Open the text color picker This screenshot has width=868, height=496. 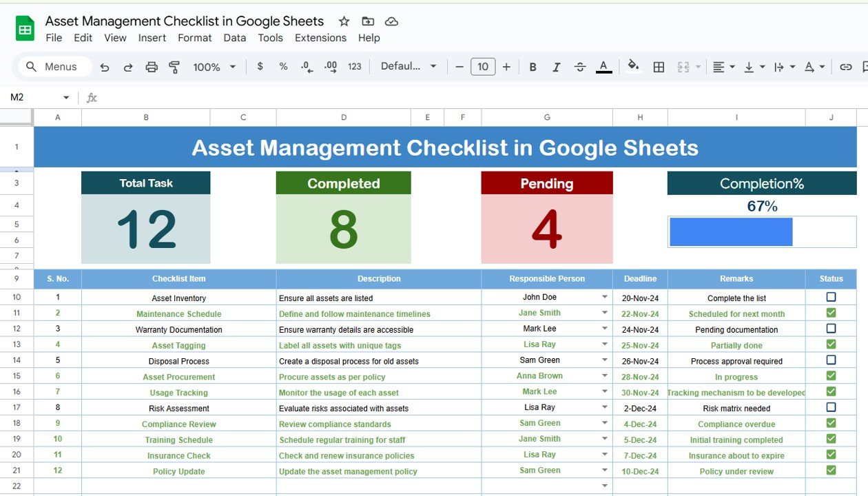[x=603, y=67]
